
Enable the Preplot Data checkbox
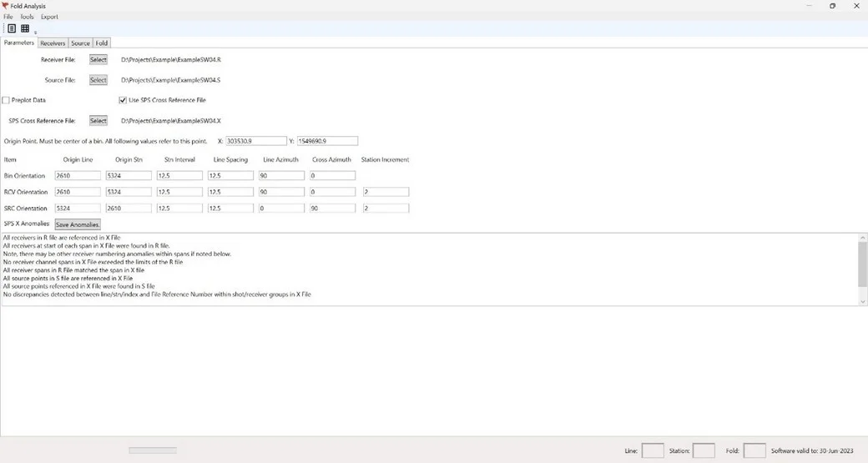7,100
